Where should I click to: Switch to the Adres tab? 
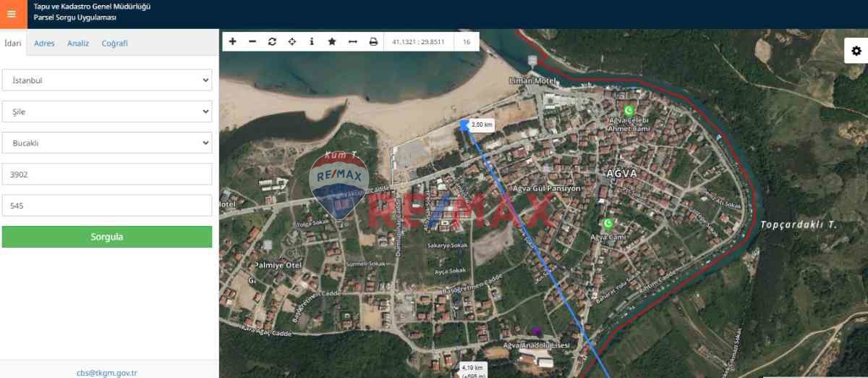[x=44, y=43]
